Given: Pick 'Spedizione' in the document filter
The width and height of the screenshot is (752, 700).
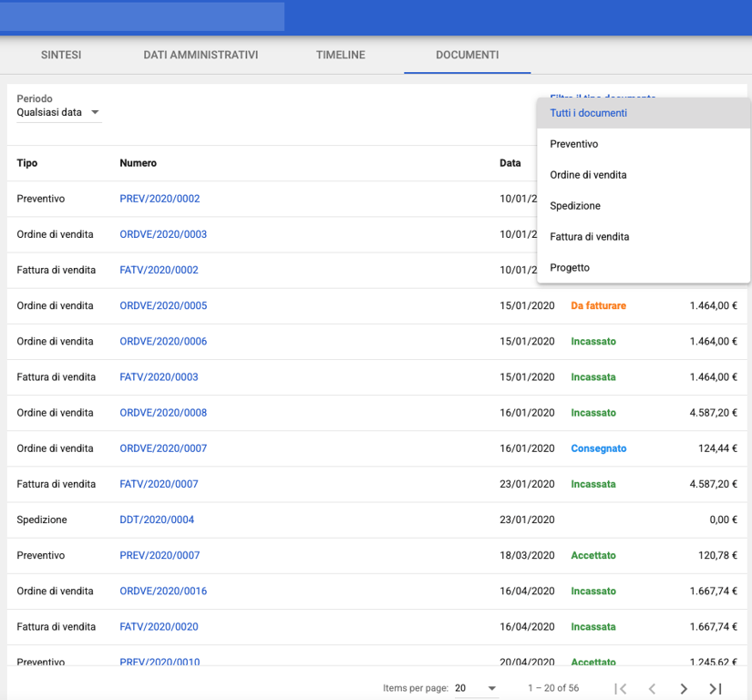Looking at the screenshot, I should coord(575,206).
